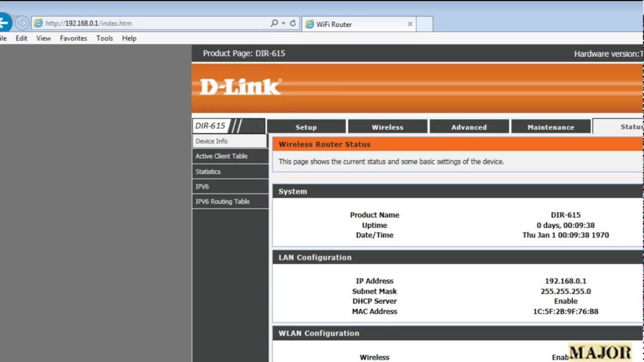644x362 pixels.
Task: Open a new blank browser tab
Action: [425, 24]
